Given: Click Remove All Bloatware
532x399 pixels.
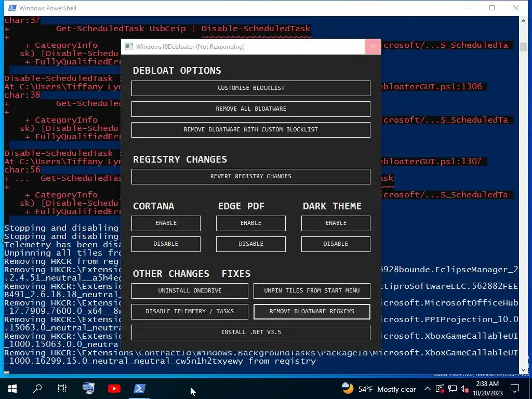Looking at the screenshot, I should point(251,109).
